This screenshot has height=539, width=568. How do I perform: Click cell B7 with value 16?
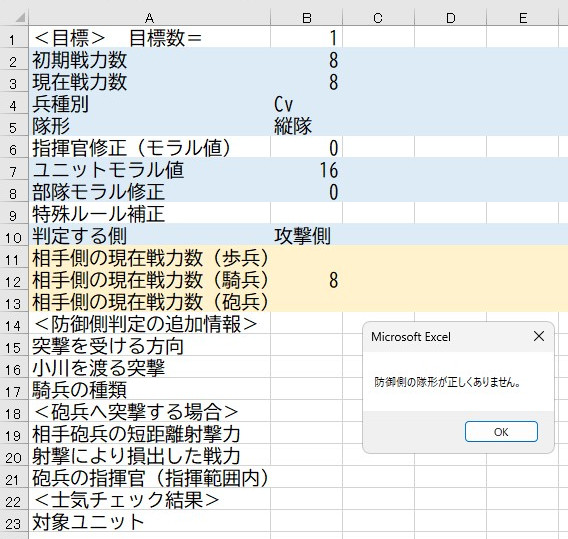306,169
